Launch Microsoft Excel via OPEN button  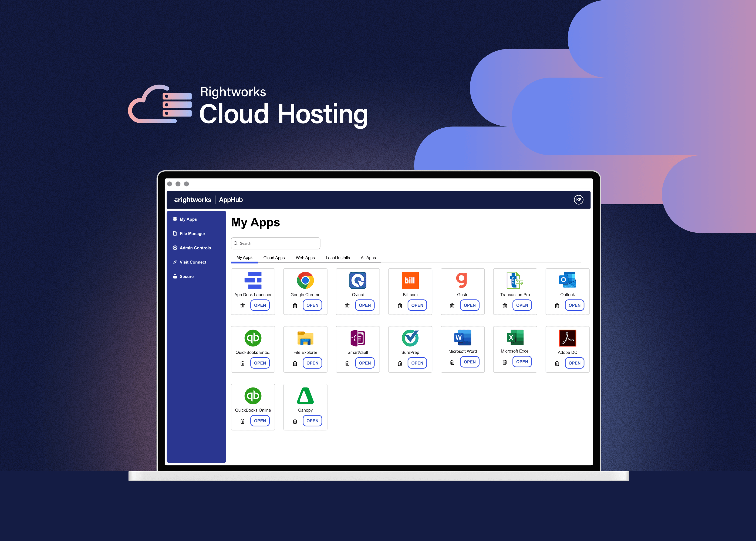pos(522,362)
